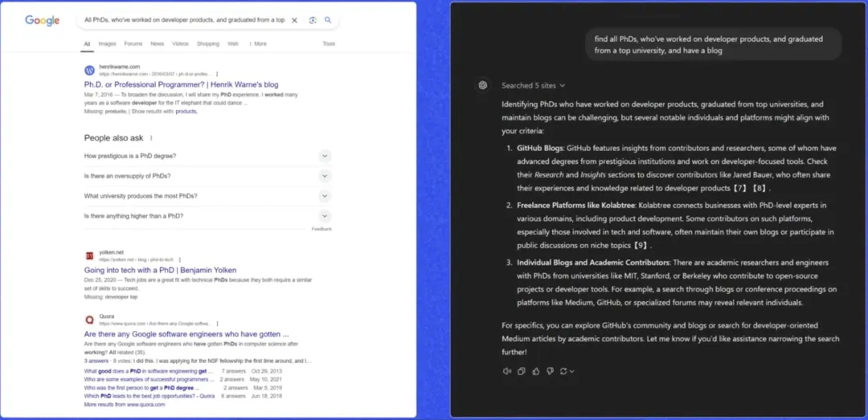
Task: Click the henrikwarne.com site name text
Action: [x=120, y=67]
